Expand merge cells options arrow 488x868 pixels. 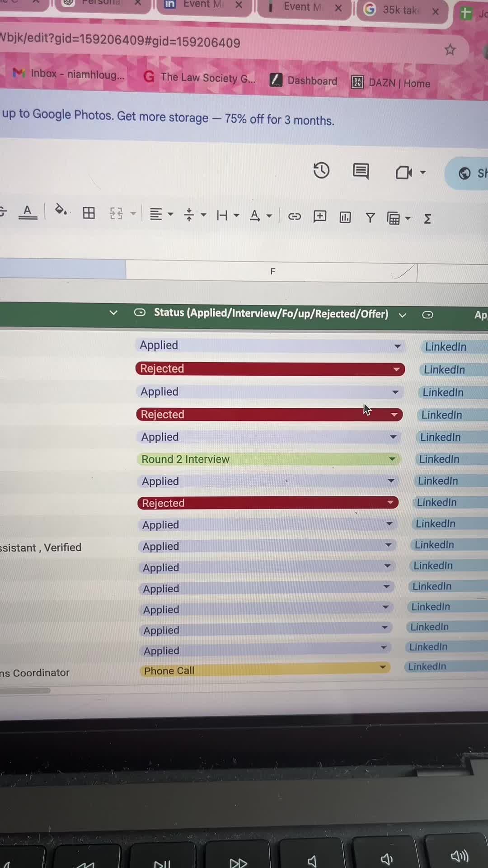point(133,213)
